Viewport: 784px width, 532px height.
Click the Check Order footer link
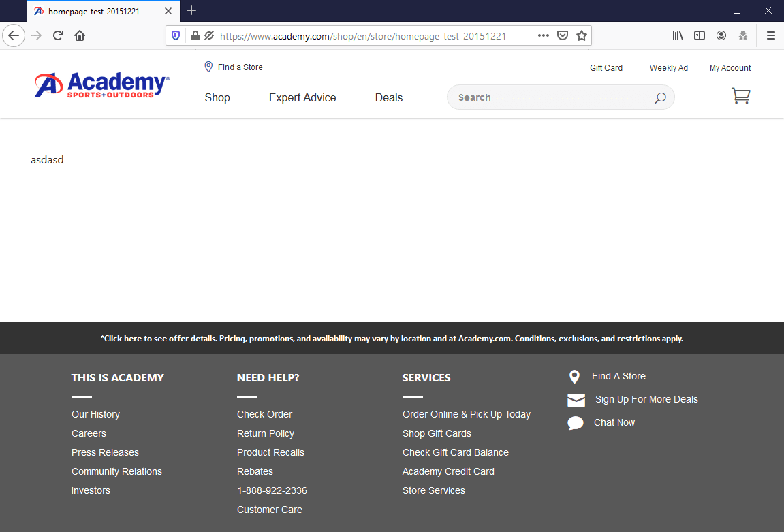[x=264, y=414]
